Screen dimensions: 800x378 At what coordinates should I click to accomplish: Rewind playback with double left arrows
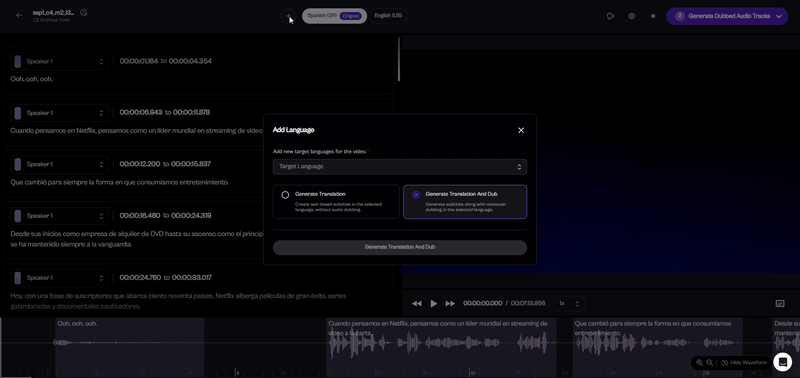(417, 304)
